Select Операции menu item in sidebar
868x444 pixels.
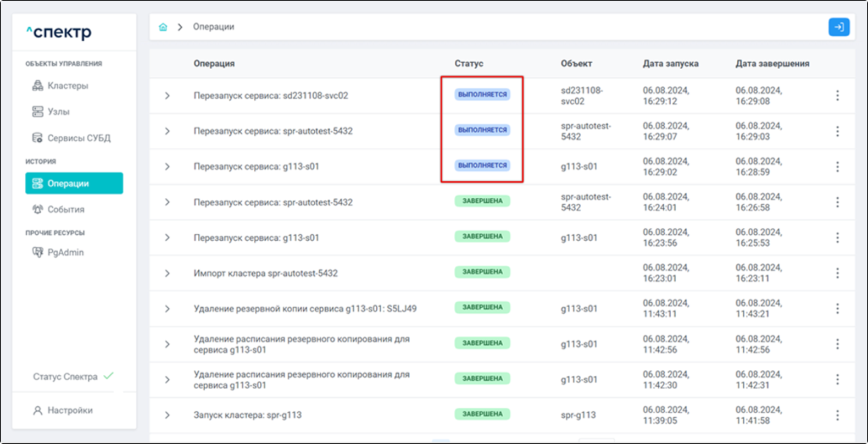74,184
